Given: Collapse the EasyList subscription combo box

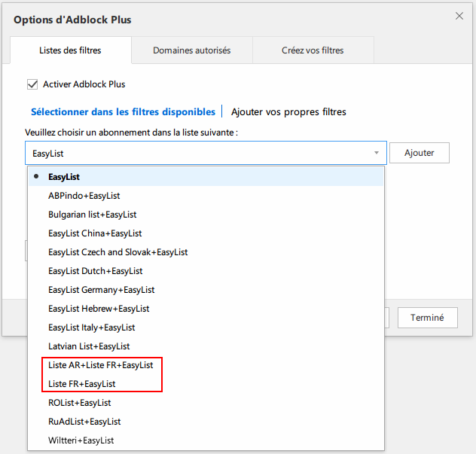Looking at the screenshot, I should click(206, 153).
